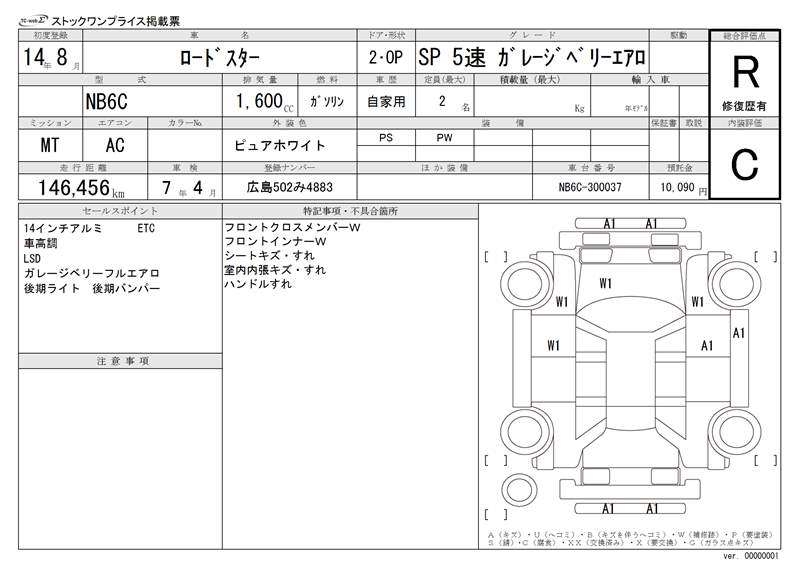Click the W1 mark on the hood
Screen dimensions: 800x566
(x=606, y=283)
